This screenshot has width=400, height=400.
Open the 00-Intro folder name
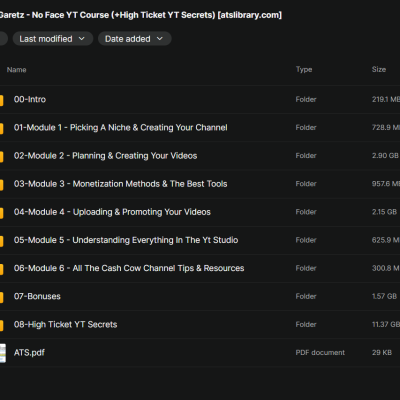(x=30, y=99)
